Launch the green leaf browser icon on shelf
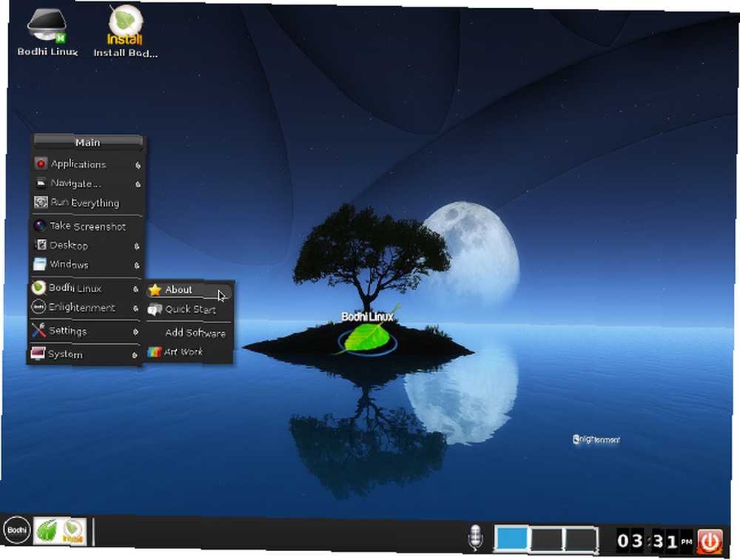 46,530
